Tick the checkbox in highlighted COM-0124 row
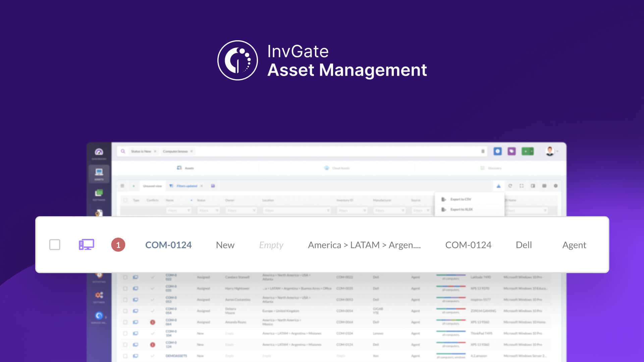Screen dimensions: 644x362 click(55, 245)
